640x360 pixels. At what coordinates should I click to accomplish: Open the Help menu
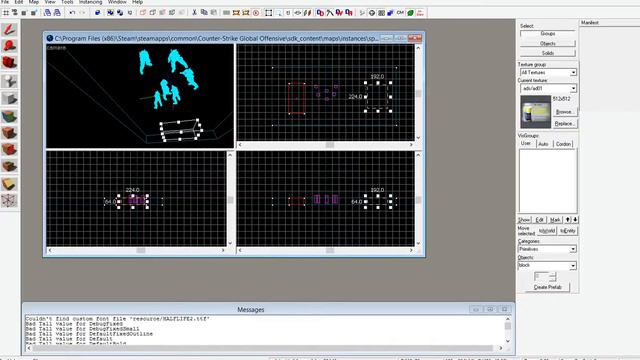click(x=137, y=2)
